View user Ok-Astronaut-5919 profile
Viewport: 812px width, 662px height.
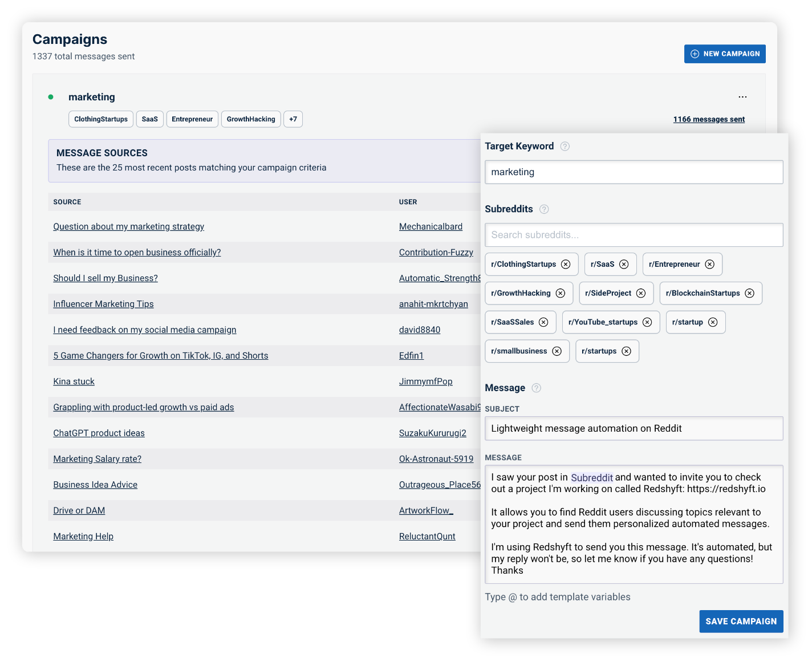[x=436, y=459]
